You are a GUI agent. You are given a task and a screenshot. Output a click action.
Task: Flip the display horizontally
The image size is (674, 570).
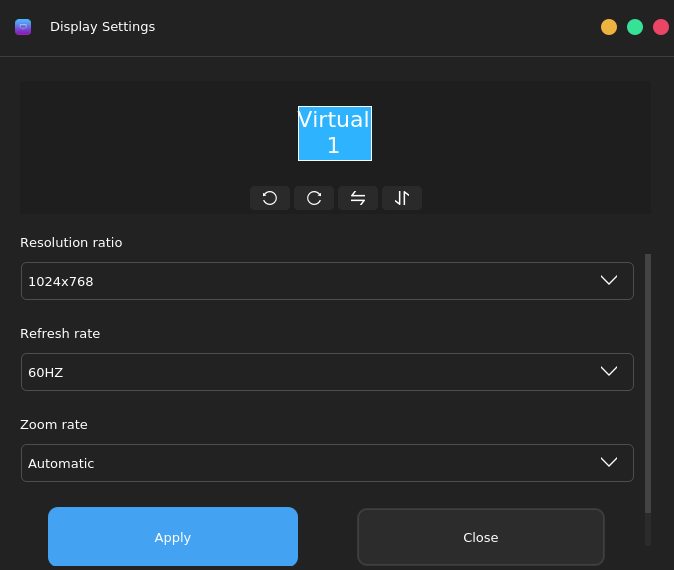click(x=358, y=198)
